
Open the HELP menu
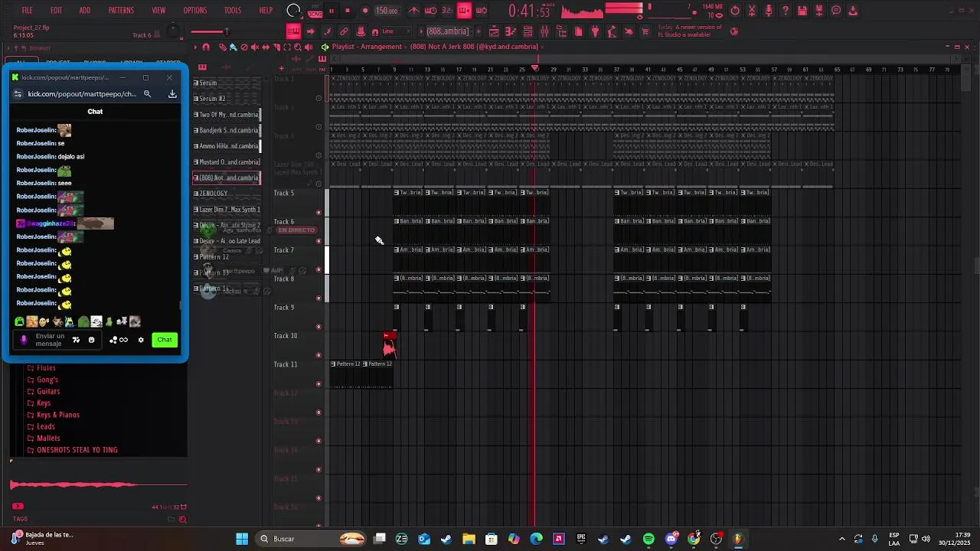coord(266,11)
